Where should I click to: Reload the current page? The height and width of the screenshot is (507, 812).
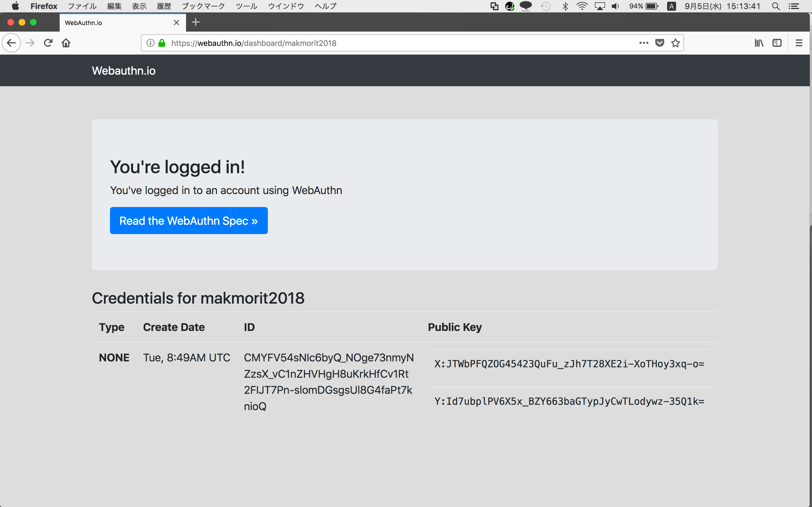48,43
